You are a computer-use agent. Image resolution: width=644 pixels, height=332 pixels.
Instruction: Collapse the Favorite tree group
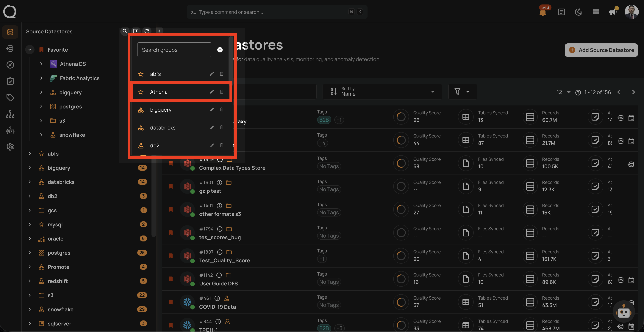[30, 50]
